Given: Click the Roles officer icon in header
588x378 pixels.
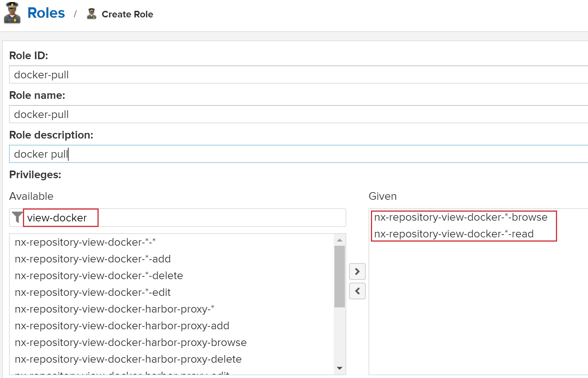Looking at the screenshot, I should click(12, 13).
